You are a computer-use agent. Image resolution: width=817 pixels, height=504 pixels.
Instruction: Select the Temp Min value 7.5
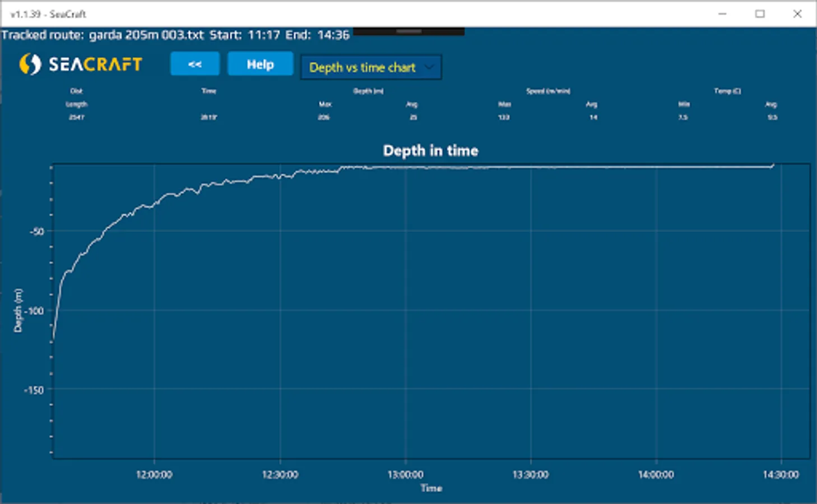click(x=681, y=117)
